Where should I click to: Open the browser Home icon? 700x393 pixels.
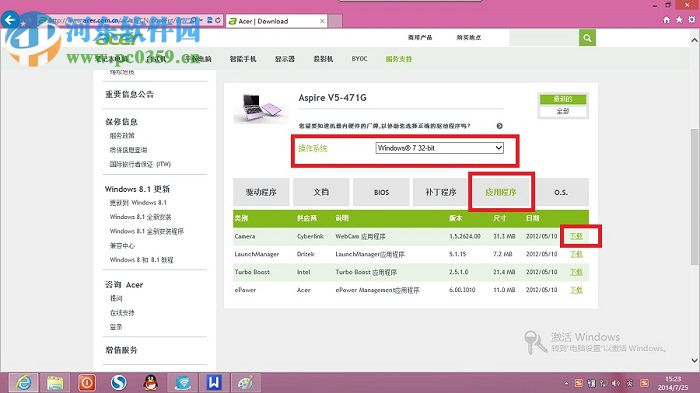click(667, 20)
